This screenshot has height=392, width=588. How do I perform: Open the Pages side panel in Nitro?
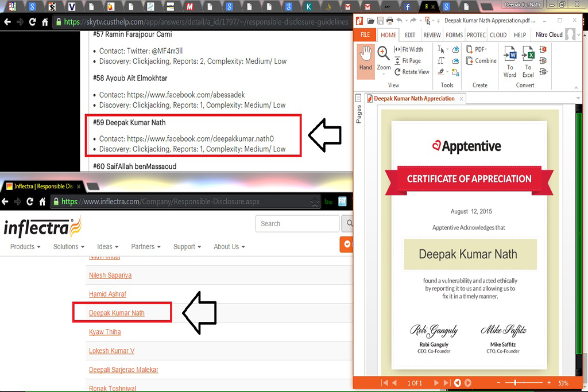click(358, 108)
